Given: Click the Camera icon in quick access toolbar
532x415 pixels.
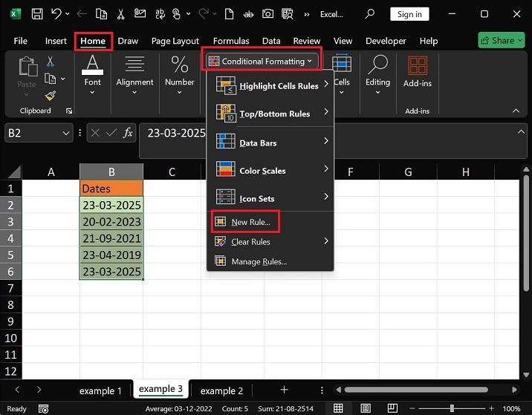Looking at the screenshot, I should click(267, 14).
